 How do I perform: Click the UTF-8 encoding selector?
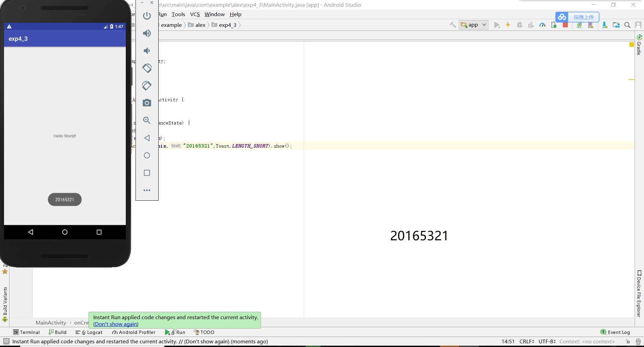[x=547, y=341]
